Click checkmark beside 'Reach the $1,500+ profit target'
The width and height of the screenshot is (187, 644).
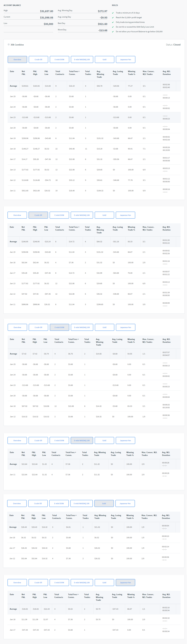113,18
